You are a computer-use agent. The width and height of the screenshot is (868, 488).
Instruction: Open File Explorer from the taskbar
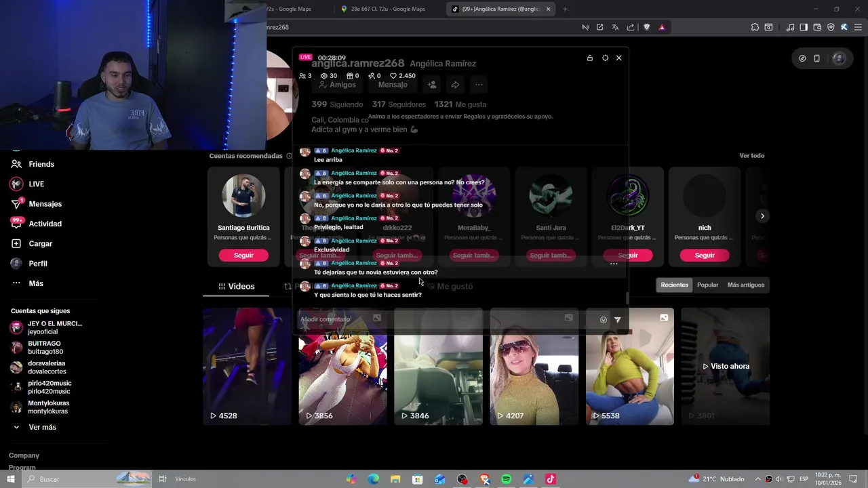pos(395,479)
